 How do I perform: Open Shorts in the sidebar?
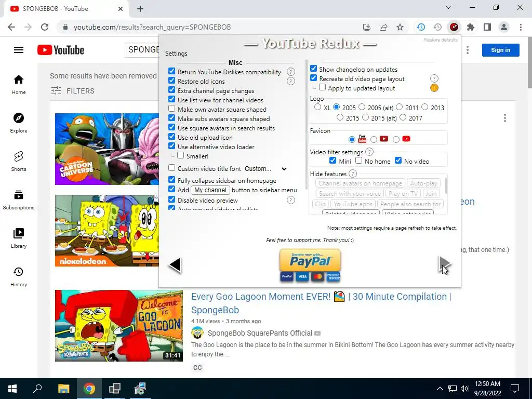19,162
